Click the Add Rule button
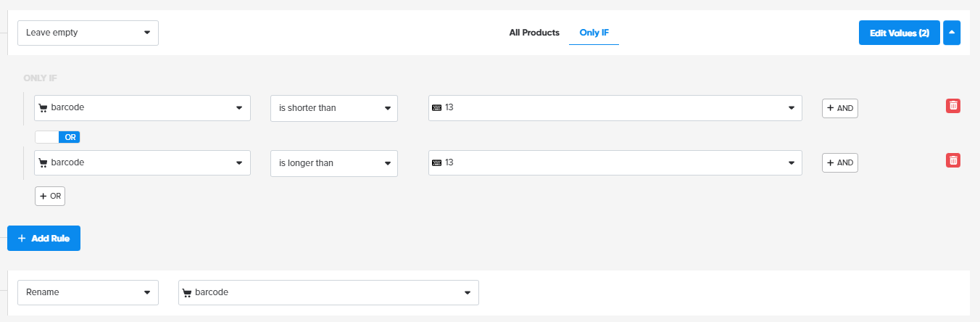 pyautogui.click(x=43, y=238)
